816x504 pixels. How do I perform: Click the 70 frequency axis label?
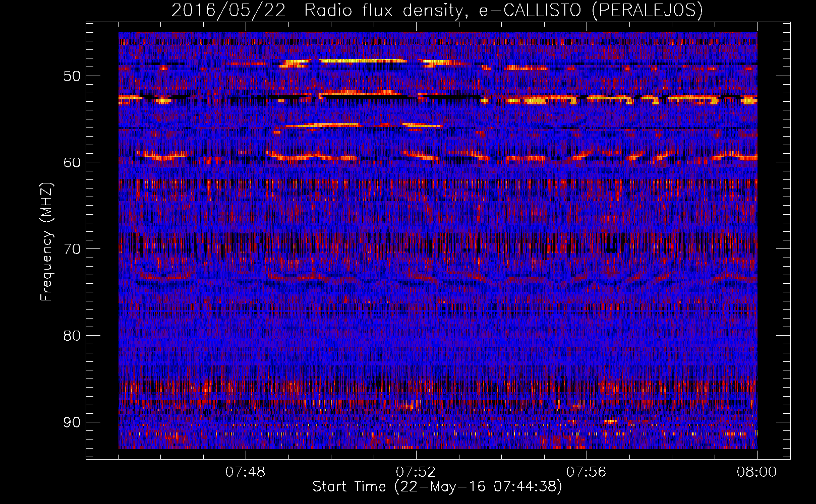(72, 249)
